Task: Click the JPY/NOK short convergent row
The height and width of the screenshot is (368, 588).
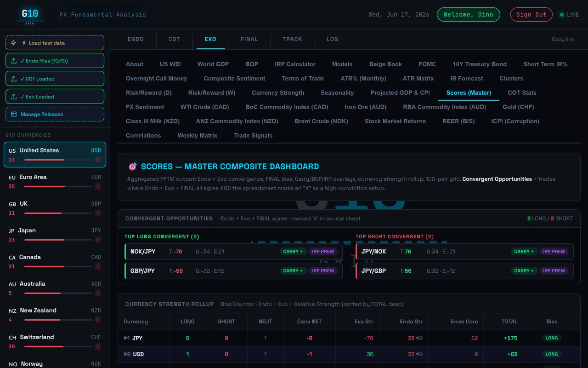Action: click(x=464, y=252)
